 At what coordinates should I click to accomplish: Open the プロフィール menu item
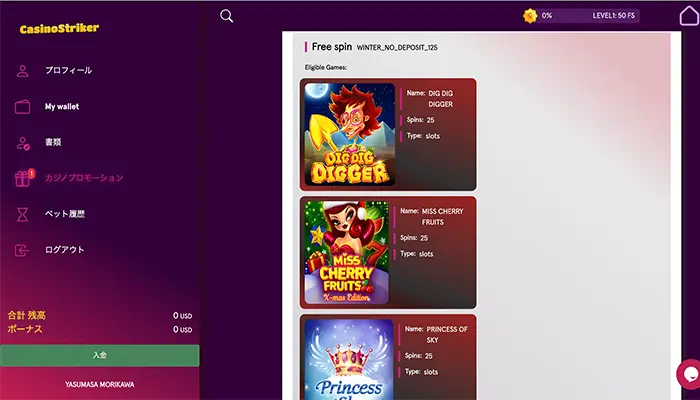pyautogui.click(x=68, y=70)
